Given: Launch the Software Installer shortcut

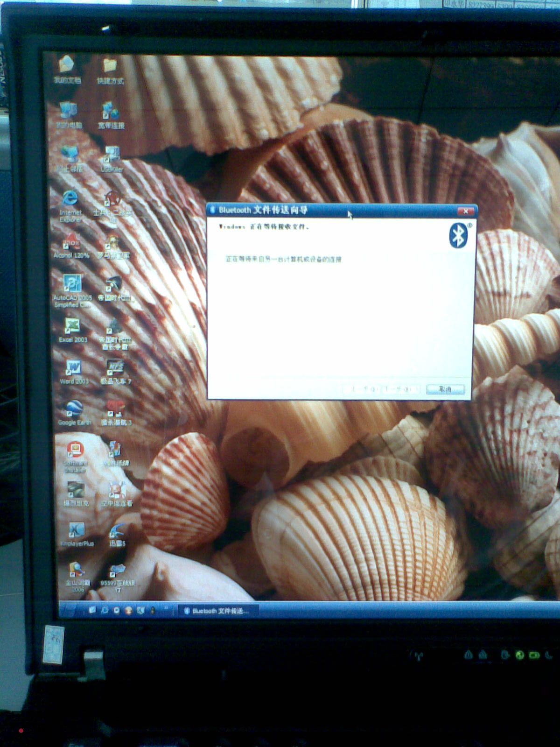Looking at the screenshot, I should point(75,450).
